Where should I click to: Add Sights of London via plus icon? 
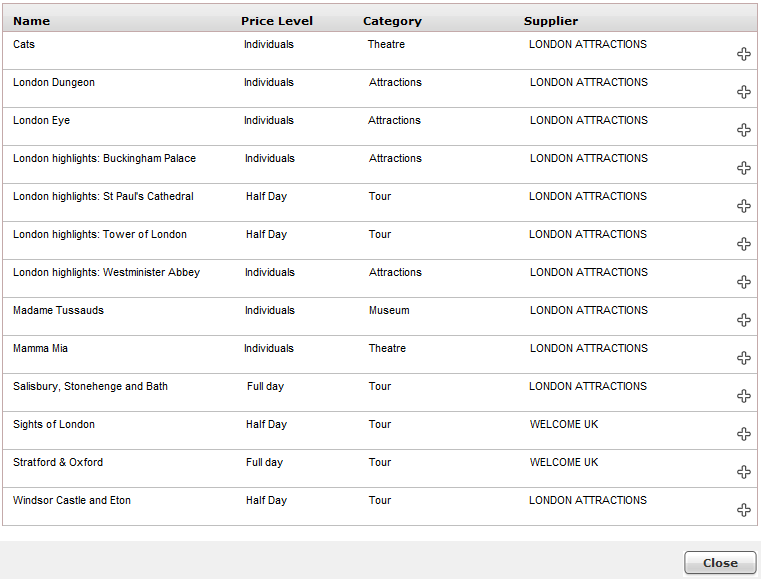pos(744,434)
